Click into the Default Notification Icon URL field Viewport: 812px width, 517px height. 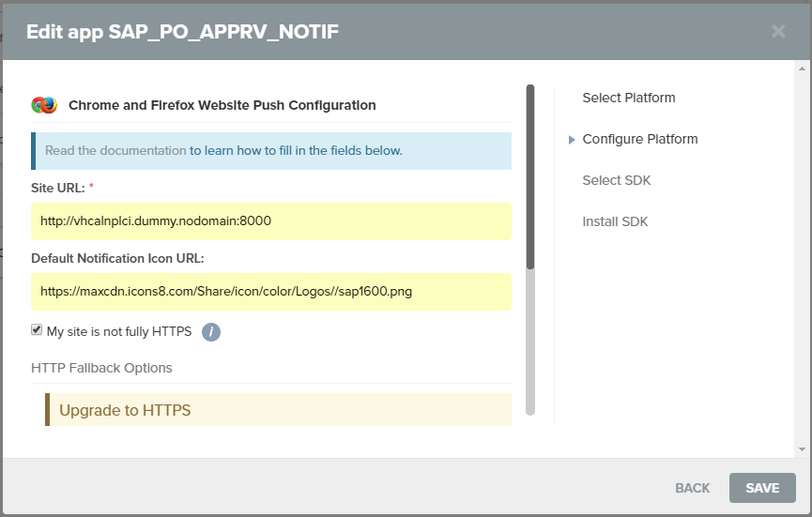(271, 292)
